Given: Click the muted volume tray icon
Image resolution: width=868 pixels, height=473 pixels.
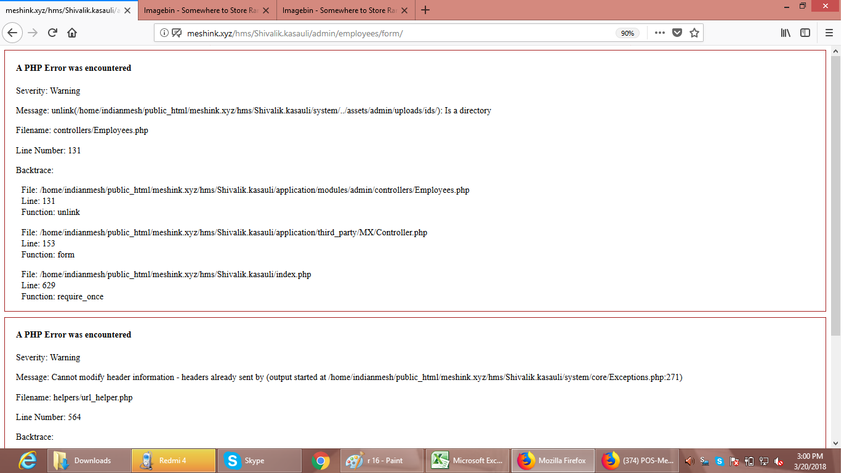Looking at the screenshot, I should pos(778,461).
